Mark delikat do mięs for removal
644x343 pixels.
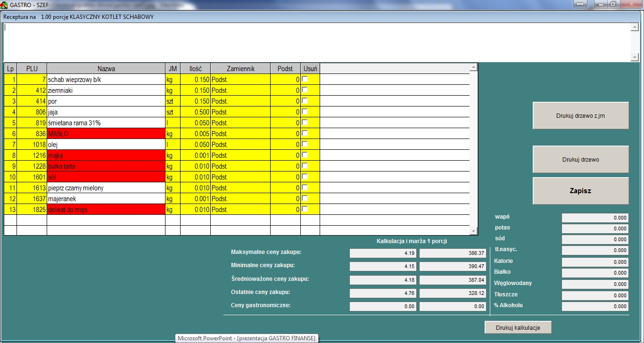point(305,209)
